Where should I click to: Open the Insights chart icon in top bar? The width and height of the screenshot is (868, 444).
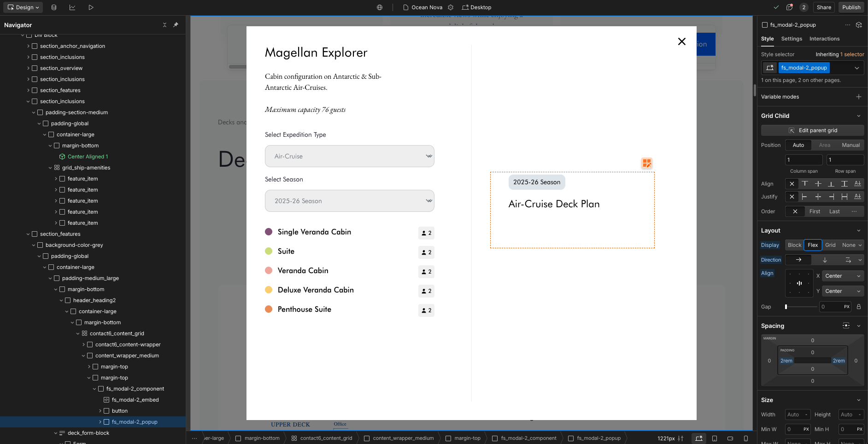click(x=72, y=7)
